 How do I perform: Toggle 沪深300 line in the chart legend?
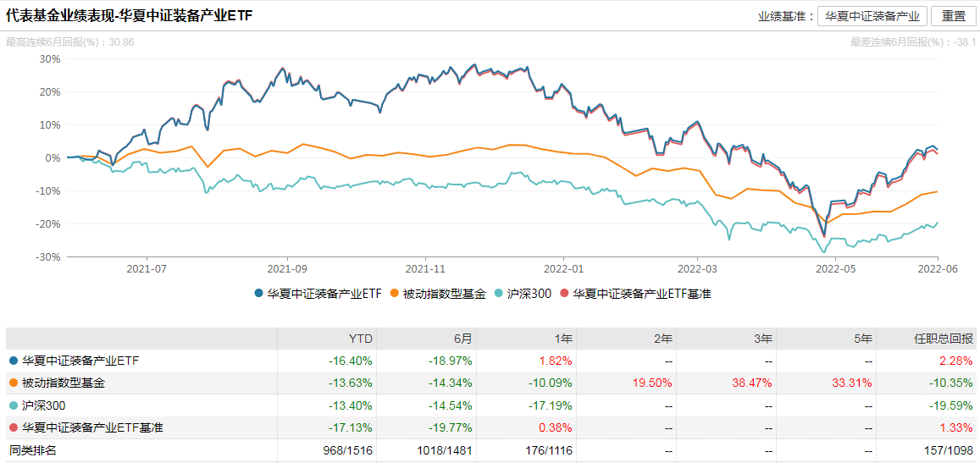click(524, 294)
